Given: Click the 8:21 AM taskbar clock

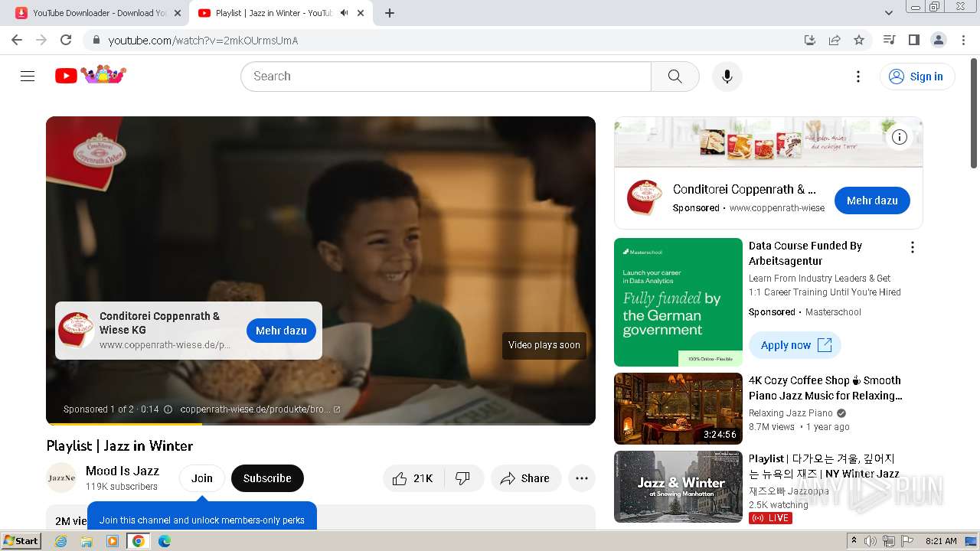Looking at the screenshot, I should [941, 541].
